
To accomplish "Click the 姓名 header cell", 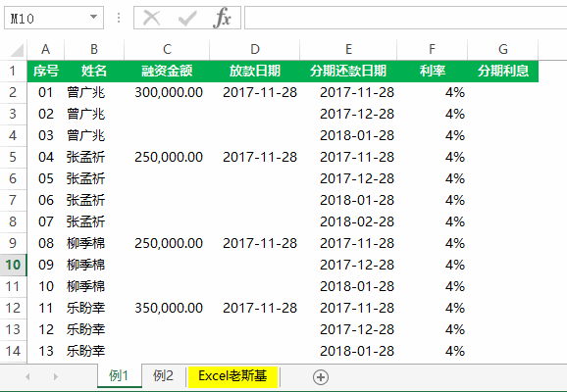I will [94, 71].
